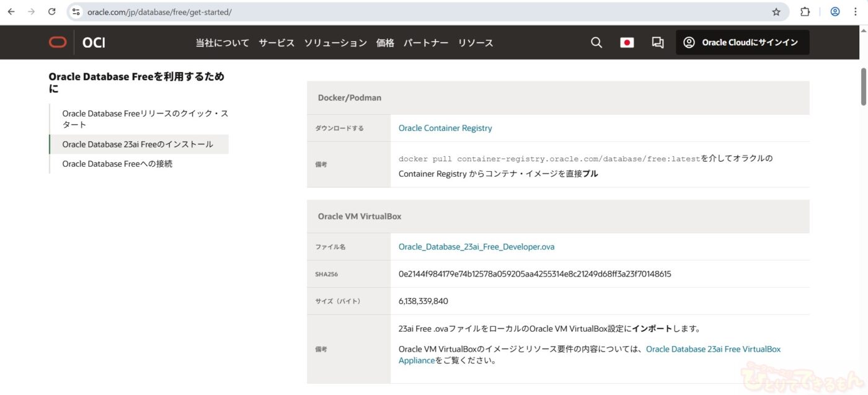Open the Oracle Container Registry link
Viewport: 868px width, 395px height.
coord(445,128)
